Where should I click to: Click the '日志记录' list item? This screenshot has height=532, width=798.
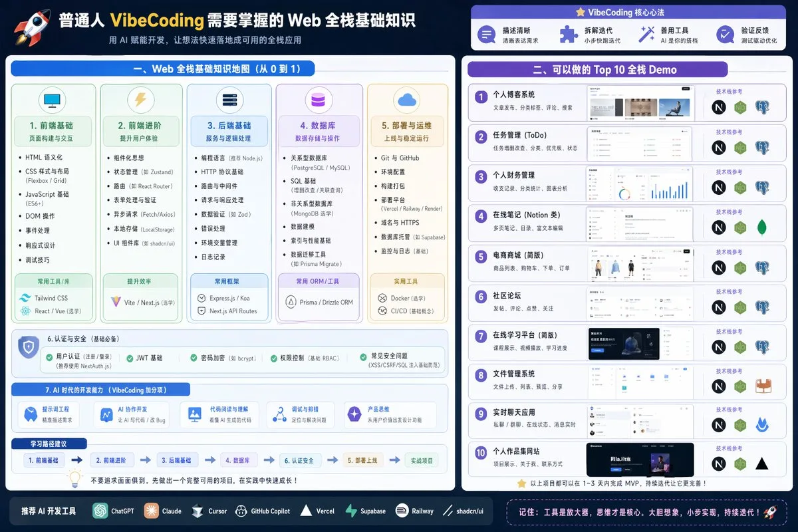pyautogui.click(x=213, y=257)
